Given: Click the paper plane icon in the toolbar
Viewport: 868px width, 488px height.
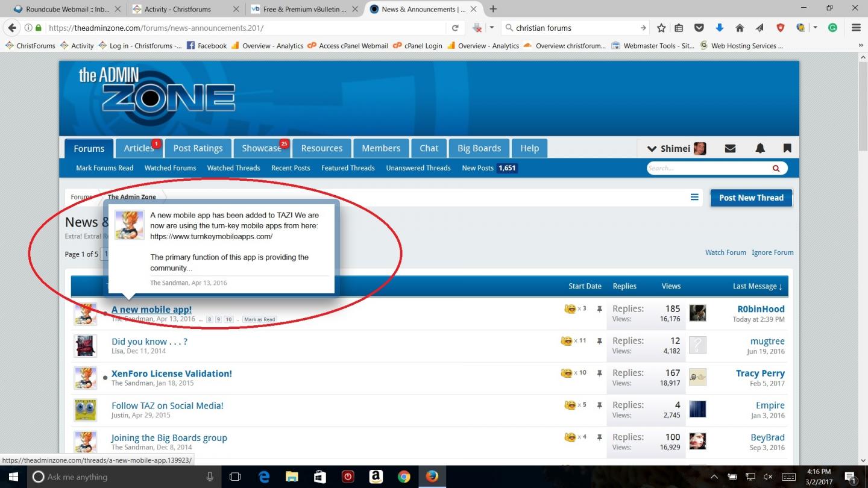Looking at the screenshot, I should click(x=759, y=28).
